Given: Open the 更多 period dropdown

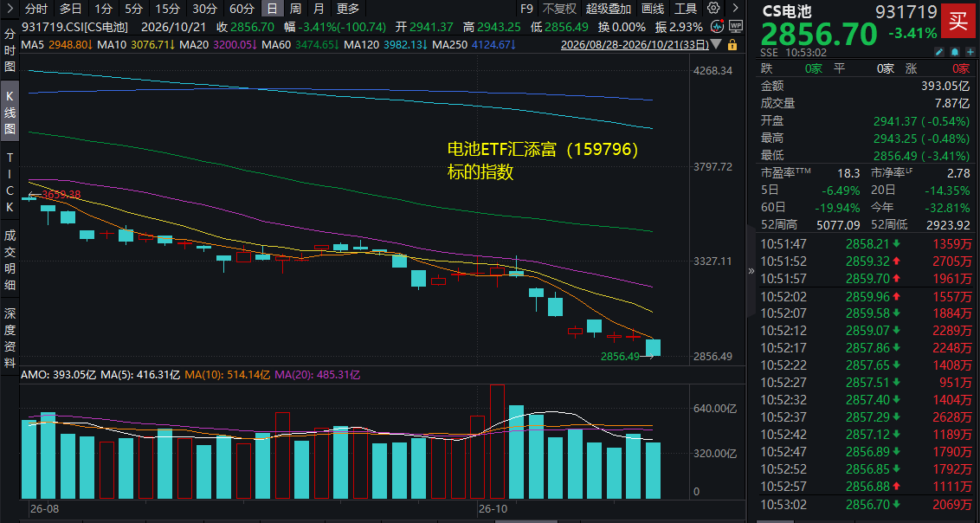Looking at the screenshot, I should coord(348,9).
